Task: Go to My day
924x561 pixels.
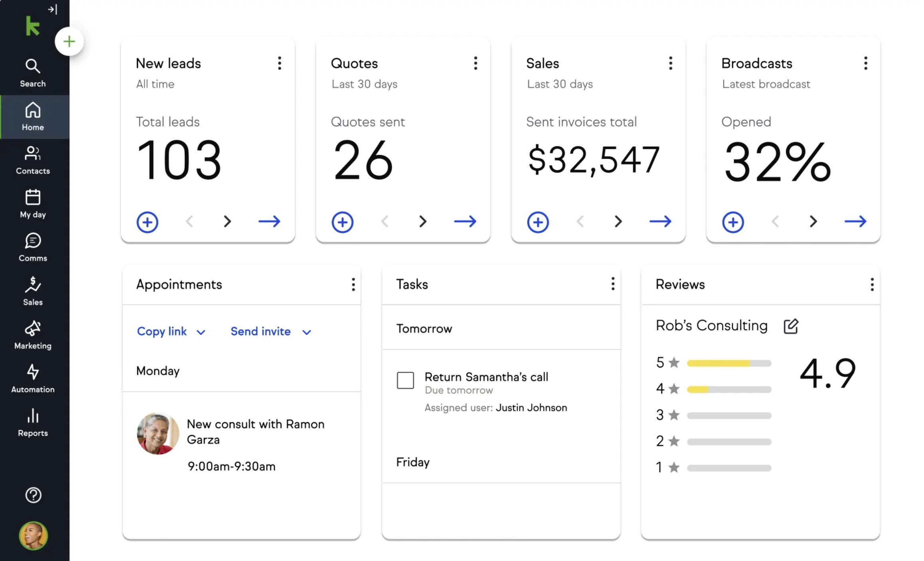Action: (33, 203)
